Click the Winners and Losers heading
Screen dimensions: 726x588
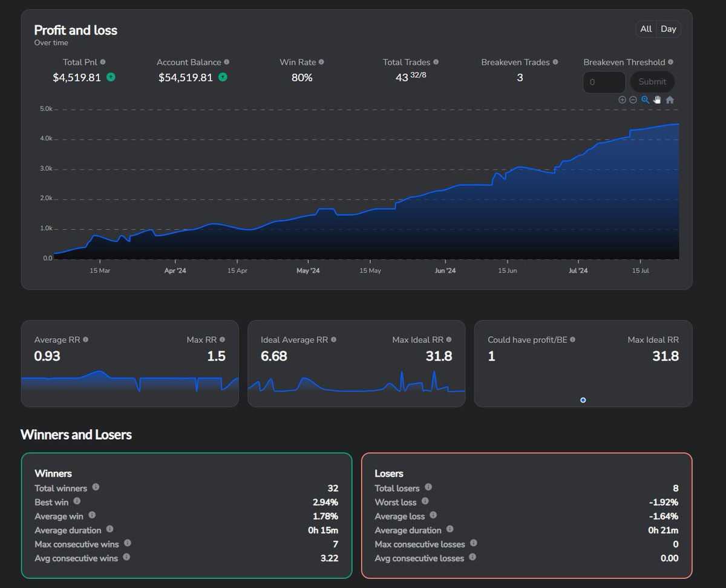tap(76, 434)
